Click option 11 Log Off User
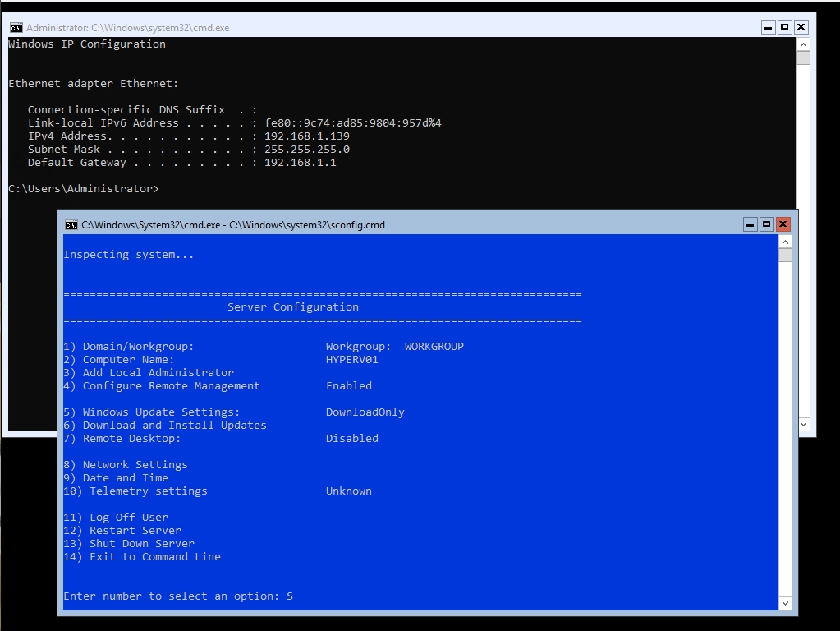840x631 pixels. [x=116, y=518]
